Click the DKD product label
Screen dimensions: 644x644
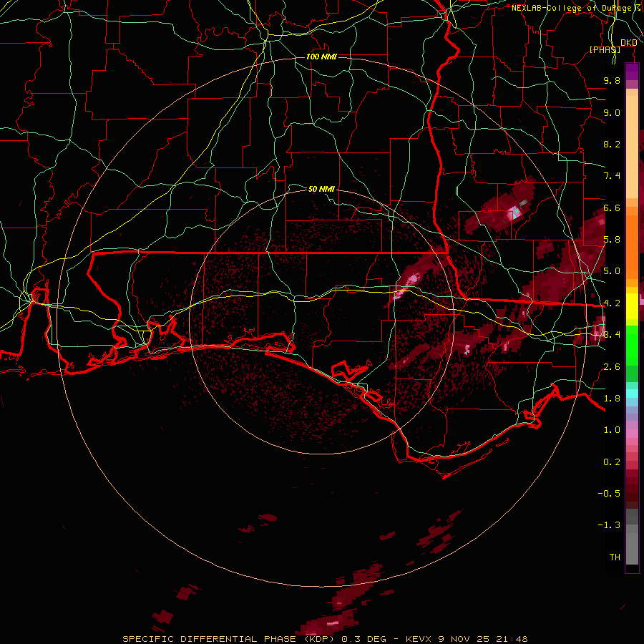[628, 43]
